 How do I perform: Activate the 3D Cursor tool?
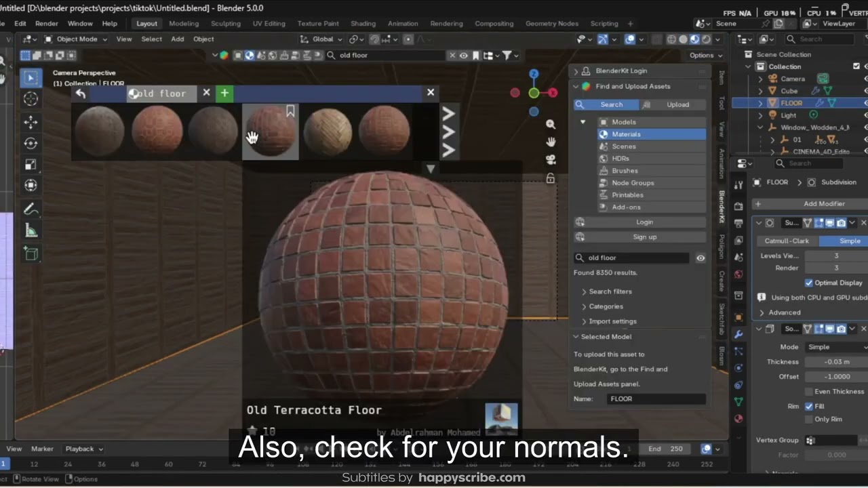pos(31,100)
